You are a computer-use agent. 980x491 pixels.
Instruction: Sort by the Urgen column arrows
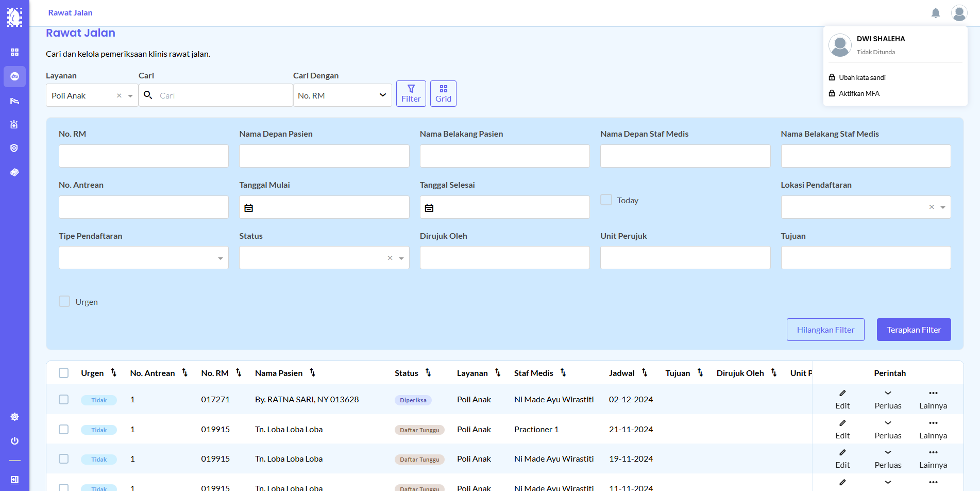click(x=113, y=372)
